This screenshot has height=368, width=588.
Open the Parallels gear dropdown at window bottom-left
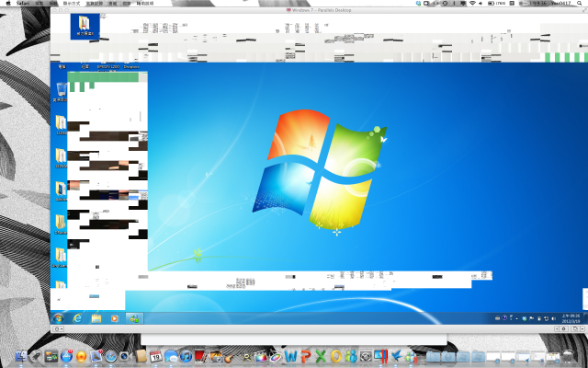58,329
